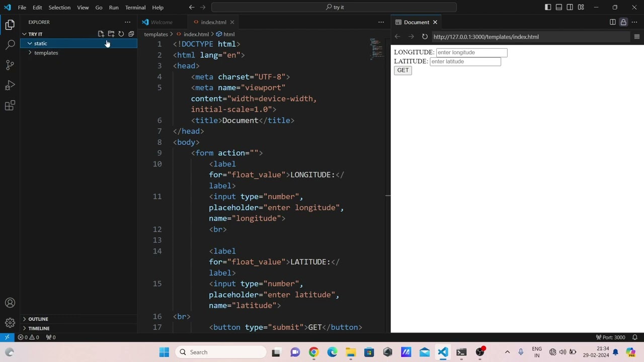Split the preview editor to the right

point(612,22)
